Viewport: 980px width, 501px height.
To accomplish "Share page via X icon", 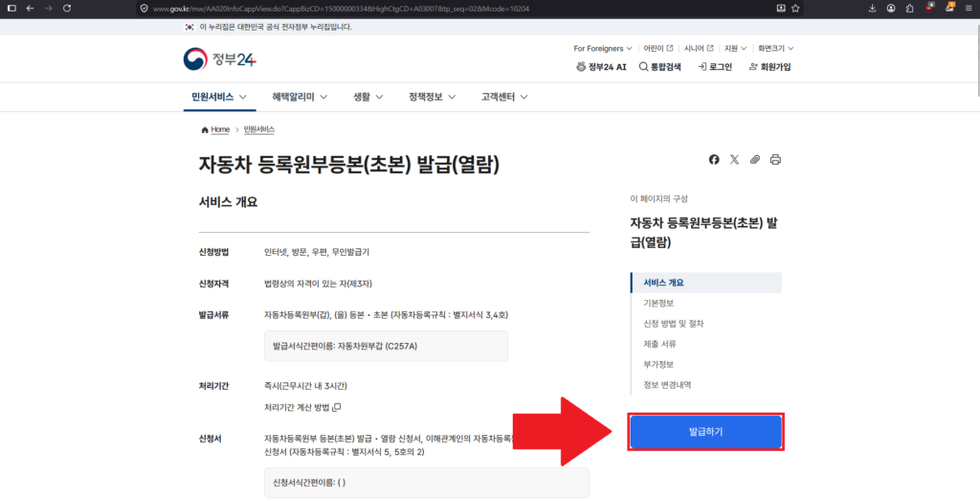I will click(734, 159).
